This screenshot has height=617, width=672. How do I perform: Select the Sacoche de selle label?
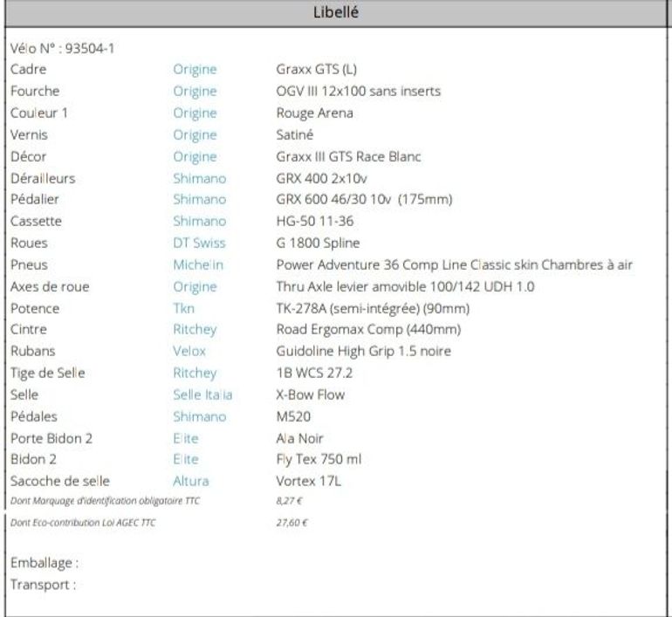pyautogui.click(x=60, y=481)
